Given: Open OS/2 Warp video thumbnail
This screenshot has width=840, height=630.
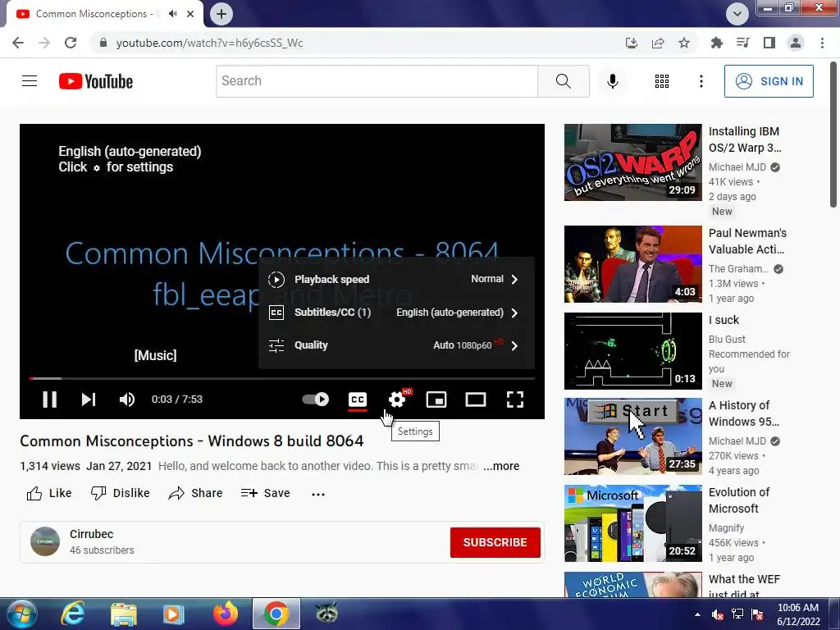Looking at the screenshot, I should (x=632, y=162).
